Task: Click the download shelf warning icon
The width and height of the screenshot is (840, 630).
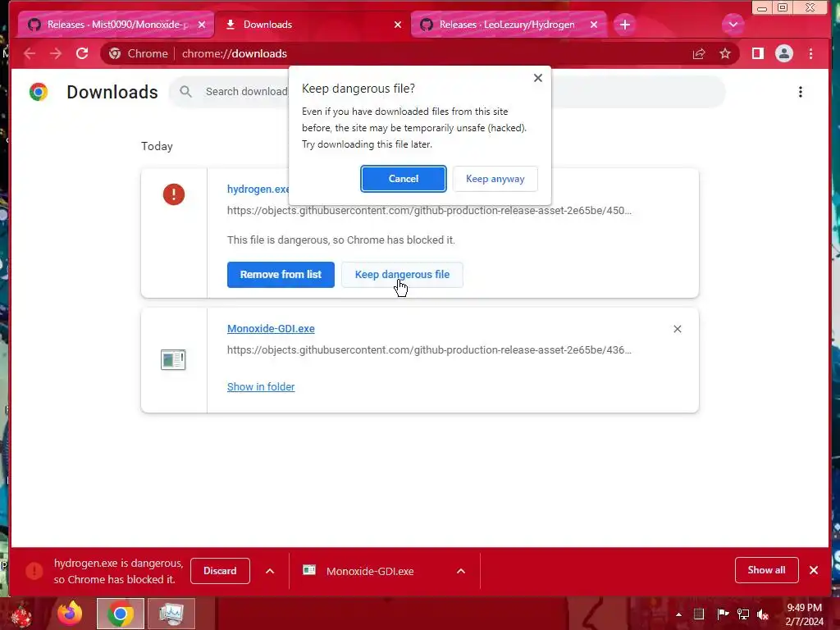Action: coord(34,571)
